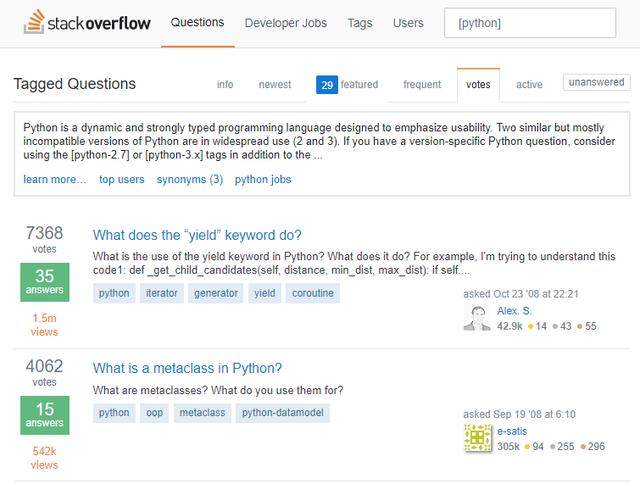Viewport: 640px width, 484px height.
Task: Click python tag on metaclass question
Action: [x=114, y=413]
